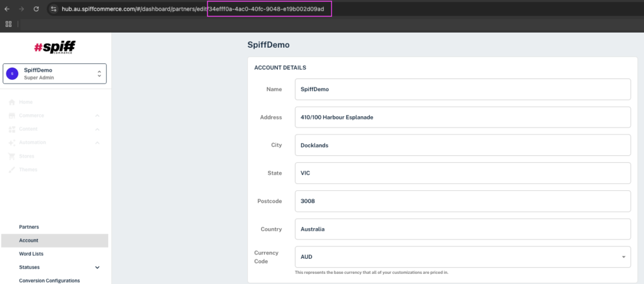Expand the Commerce menu chevron
644x284 pixels.
pos(97,116)
